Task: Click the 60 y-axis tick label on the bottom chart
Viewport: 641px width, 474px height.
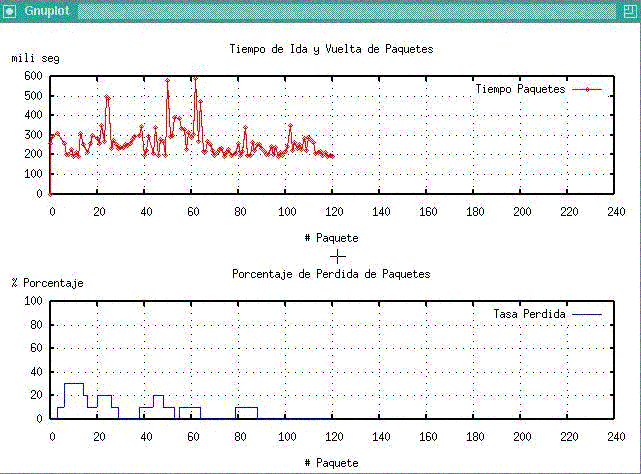Action: coord(36,348)
